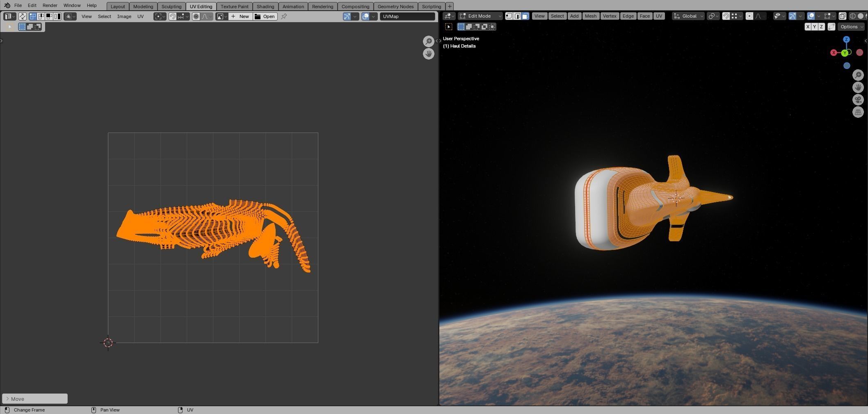Open image browse dropdown in UV editor
The image size is (868, 414).
222,16
